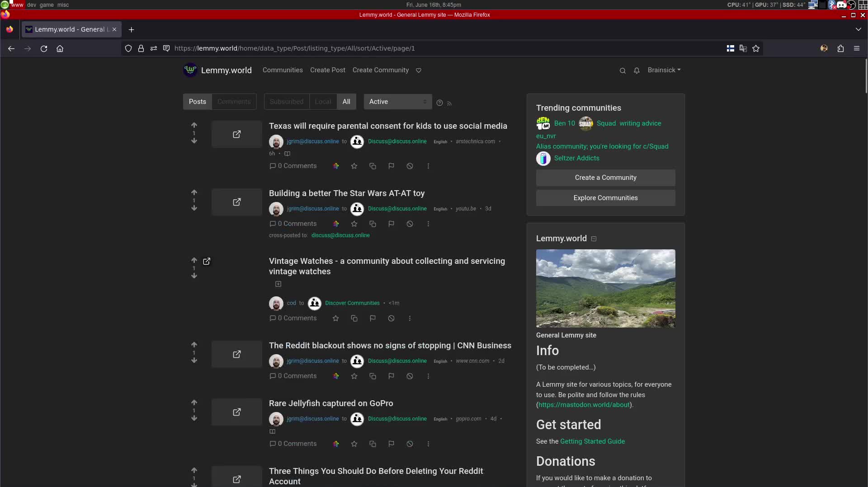Open the Firefox list all tabs chevron
868x487 pixels.
859,29
